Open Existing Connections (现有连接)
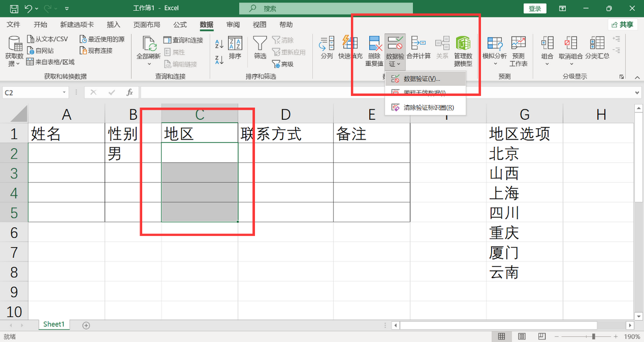Viewport: 644px width, 342px height. [x=96, y=50]
